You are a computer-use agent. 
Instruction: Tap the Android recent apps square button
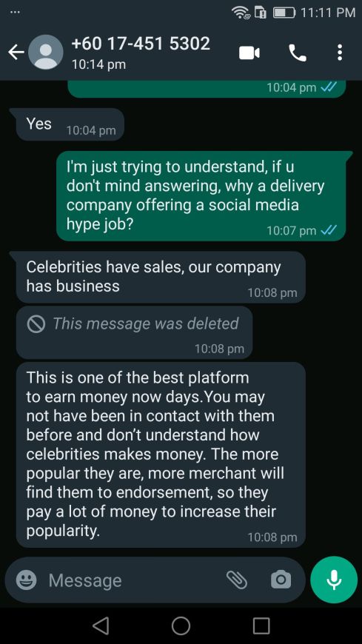261,626
